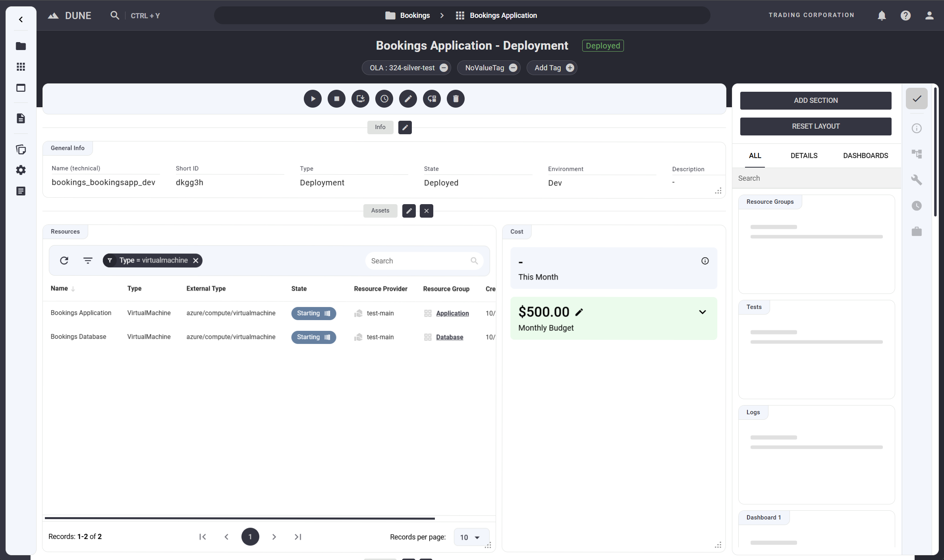Image resolution: width=944 pixels, height=560 pixels.
Task: Click the start (play) deployment icon
Action: tap(313, 99)
